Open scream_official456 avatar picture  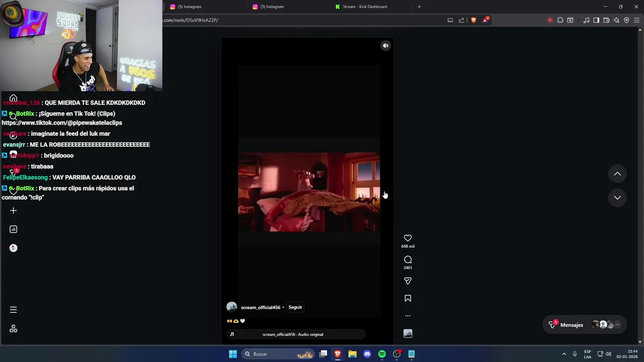232,307
